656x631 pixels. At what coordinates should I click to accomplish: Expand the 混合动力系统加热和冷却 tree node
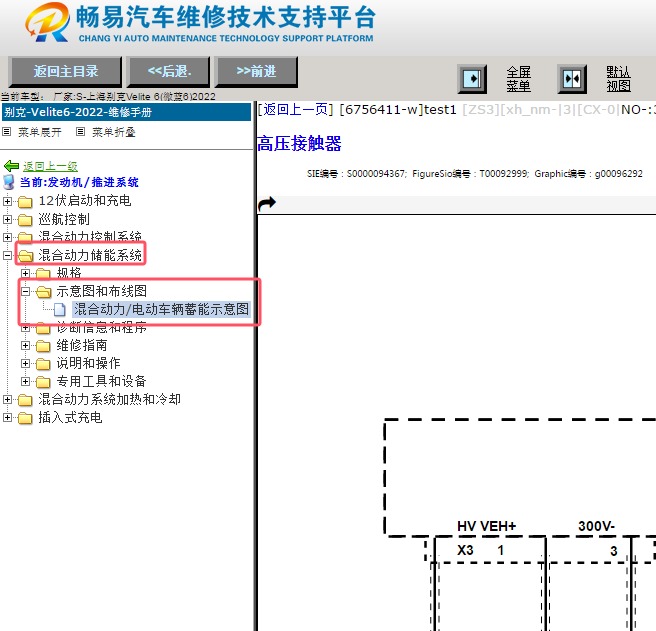[7, 400]
